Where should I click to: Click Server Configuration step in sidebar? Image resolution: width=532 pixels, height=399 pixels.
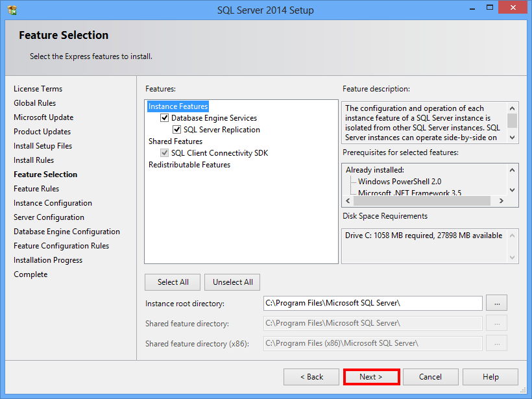[x=49, y=217]
